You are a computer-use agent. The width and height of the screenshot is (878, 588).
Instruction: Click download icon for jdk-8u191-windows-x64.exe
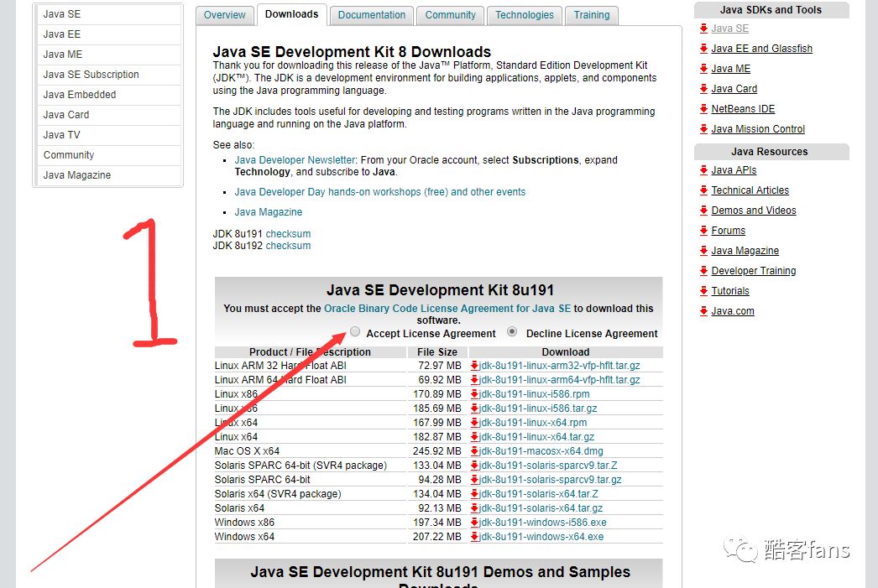[474, 537]
